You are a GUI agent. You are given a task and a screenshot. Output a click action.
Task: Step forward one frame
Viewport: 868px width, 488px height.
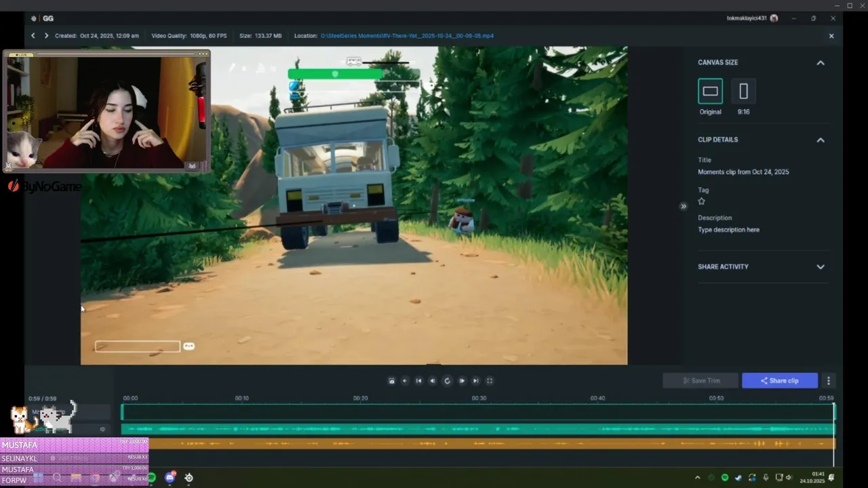point(462,381)
